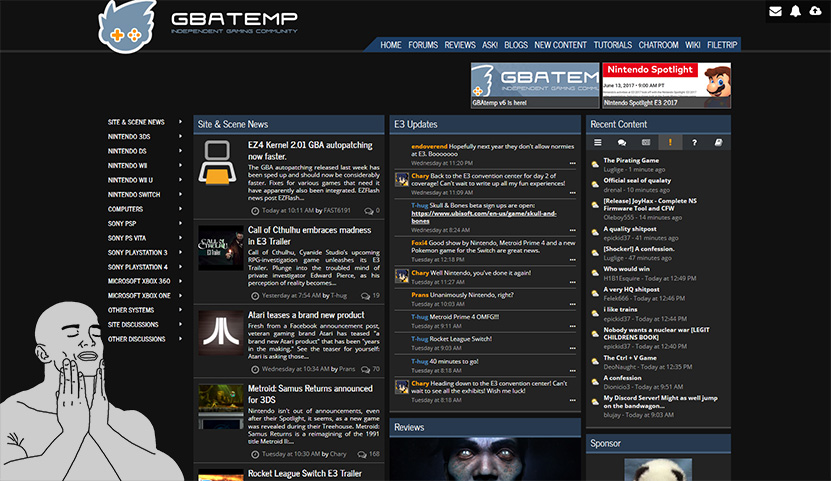
Task: Expand the Other Discussions sidebar arrow
Action: pos(180,339)
